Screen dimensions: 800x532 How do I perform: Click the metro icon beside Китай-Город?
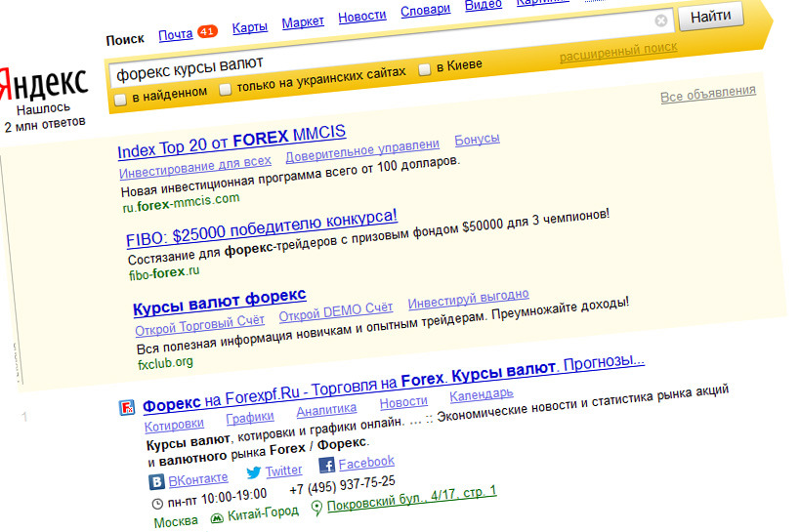[217, 518]
